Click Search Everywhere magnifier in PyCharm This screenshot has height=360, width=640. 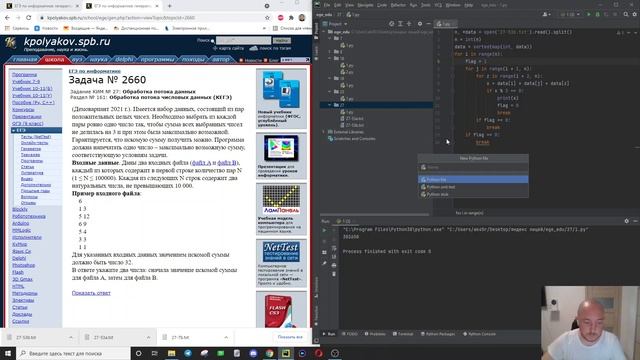[x=626, y=14]
